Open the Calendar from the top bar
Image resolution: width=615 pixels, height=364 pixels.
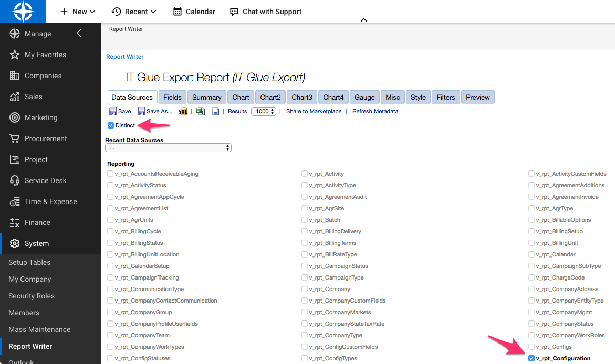(194, 11)
